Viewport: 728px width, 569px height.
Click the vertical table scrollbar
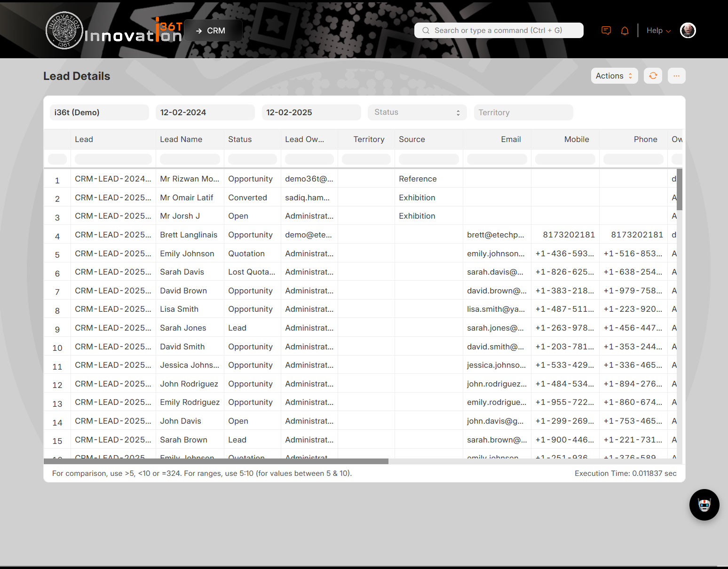point(679,190)
